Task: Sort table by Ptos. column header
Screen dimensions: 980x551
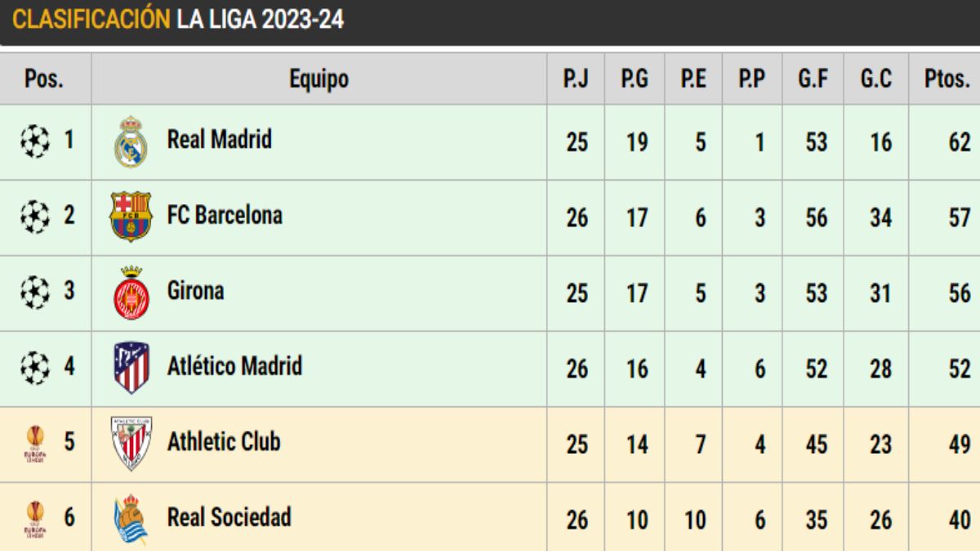Action: click(x=947, y=79)
